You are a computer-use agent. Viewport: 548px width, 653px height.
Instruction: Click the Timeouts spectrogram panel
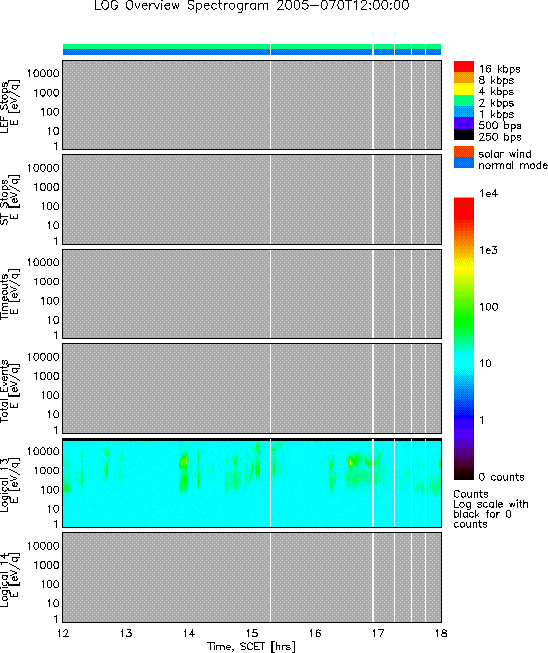(252, 294)
